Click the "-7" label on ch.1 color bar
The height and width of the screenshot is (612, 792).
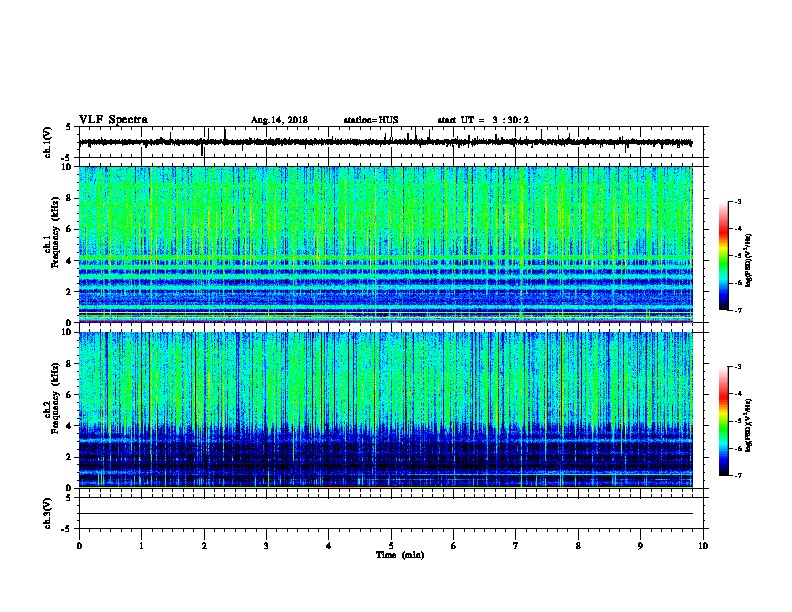tap(738, 310)
